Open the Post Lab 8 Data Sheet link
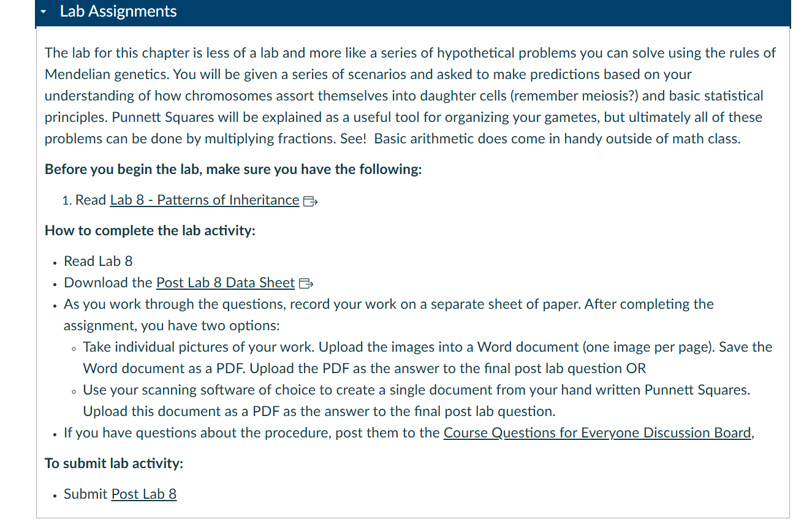The width and height of the screenshot is (812, 530). pyautogui.click(x=226, y=283)
